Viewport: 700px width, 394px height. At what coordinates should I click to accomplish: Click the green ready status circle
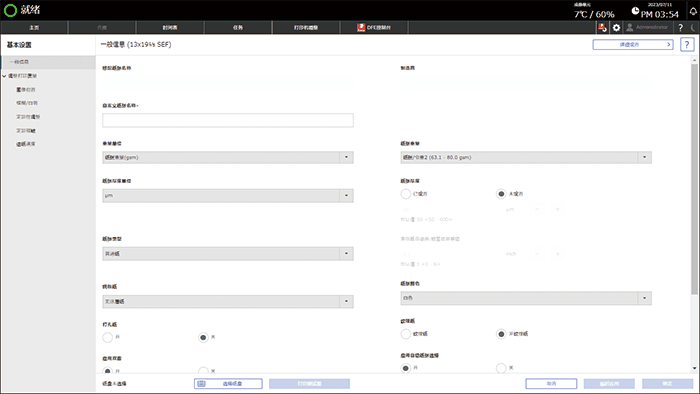[x=10, y=10]
